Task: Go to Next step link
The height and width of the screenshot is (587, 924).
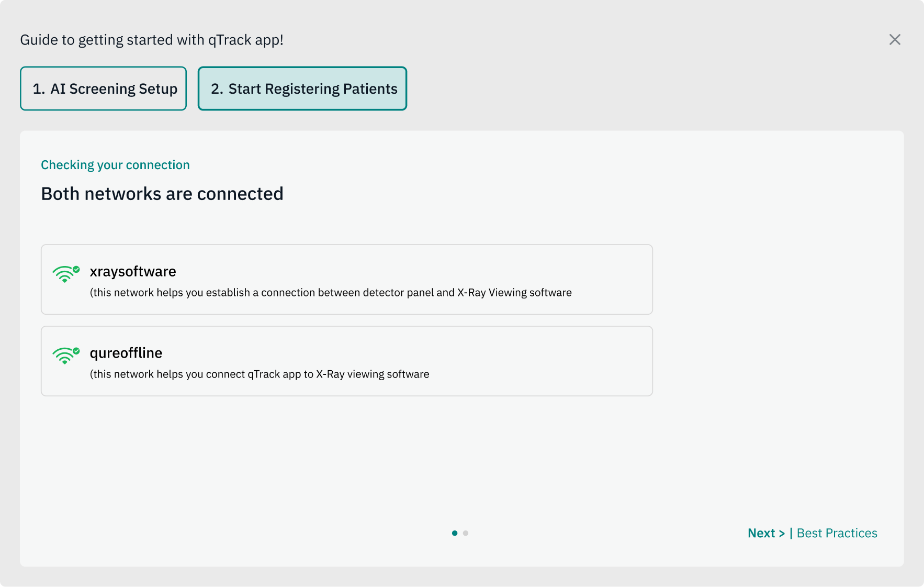Action: 766,533
